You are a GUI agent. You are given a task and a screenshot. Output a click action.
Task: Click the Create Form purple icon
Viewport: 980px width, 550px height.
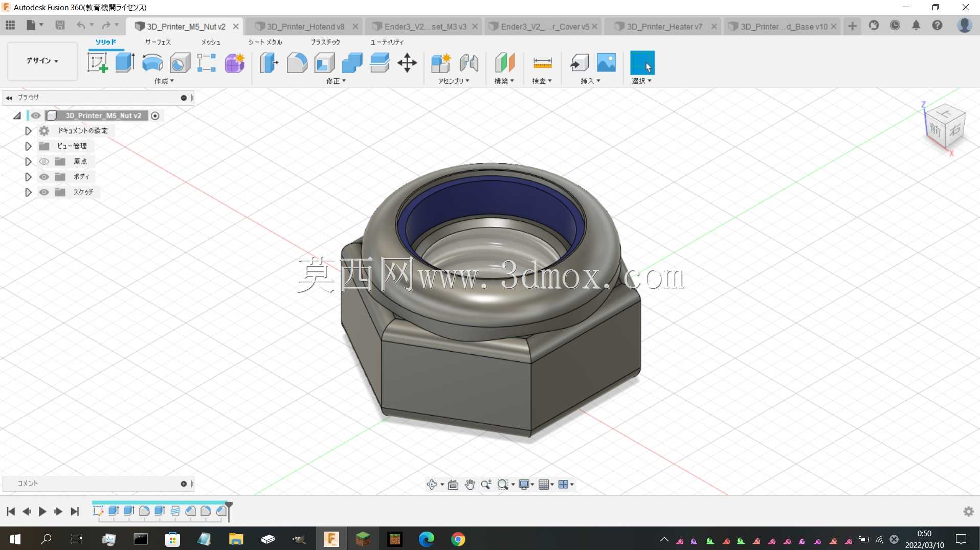coord(235,63)
